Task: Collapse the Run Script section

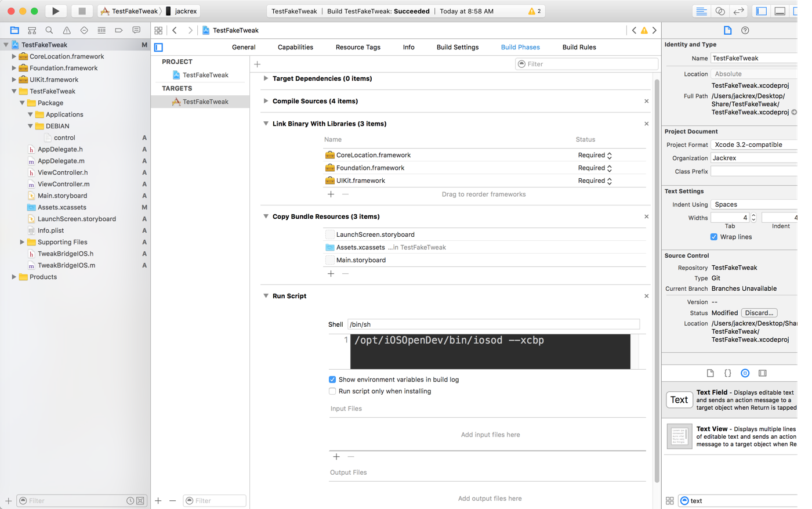Action: pos(266,296)
